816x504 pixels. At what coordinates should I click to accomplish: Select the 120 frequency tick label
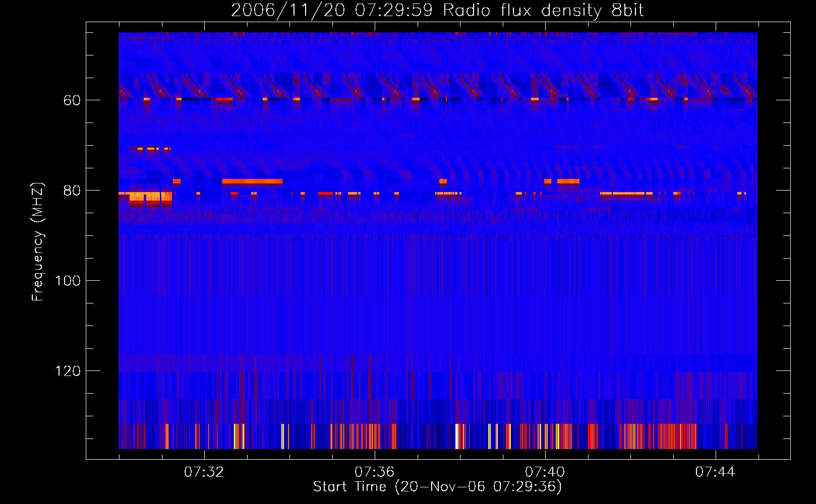(68, 371)
